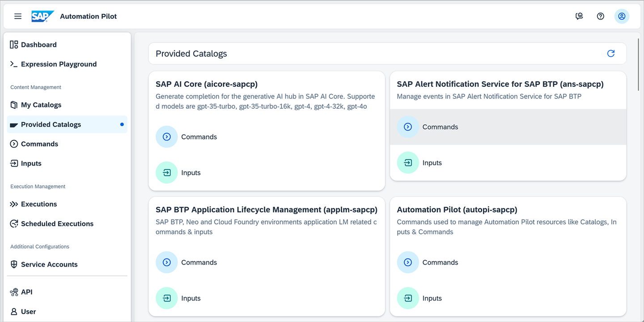
Task: Click the API sidebar icon
Action: pyautogui.click(x=14, y=292)
